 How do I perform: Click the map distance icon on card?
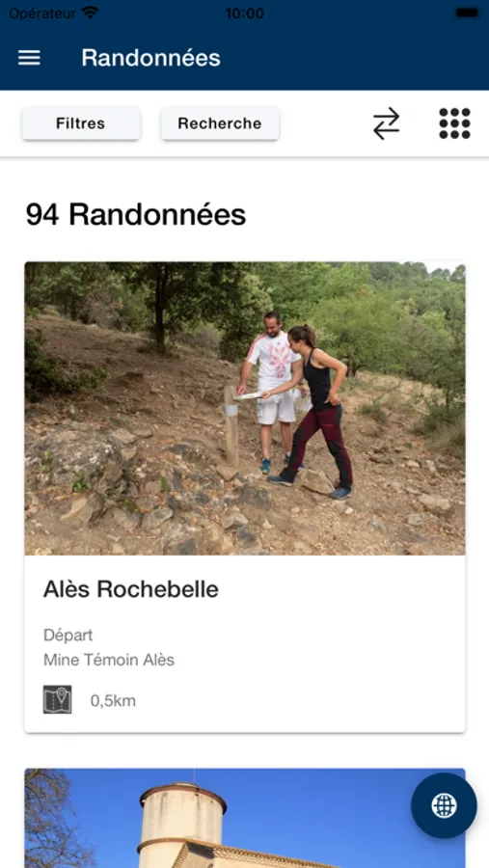coord(58,700)
